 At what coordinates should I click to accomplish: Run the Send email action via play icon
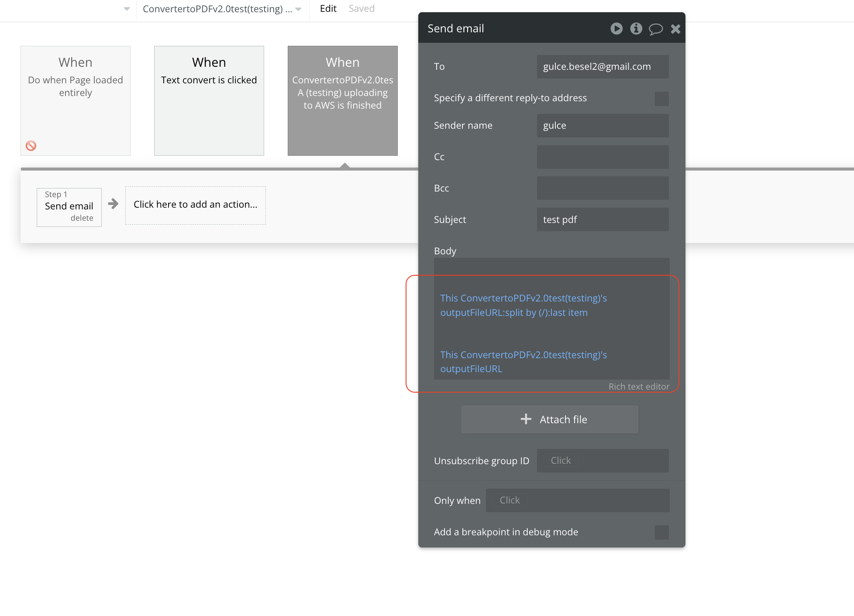[616, 28]
